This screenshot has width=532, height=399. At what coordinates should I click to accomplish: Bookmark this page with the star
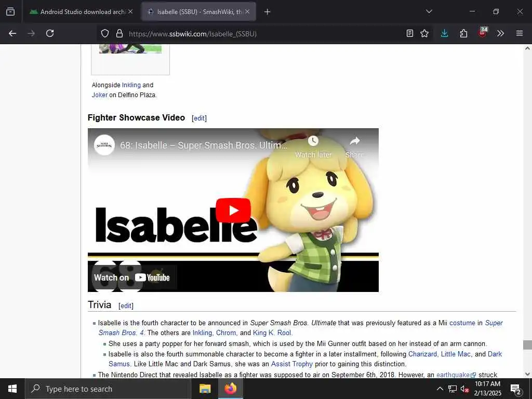(x=424, y=33)
